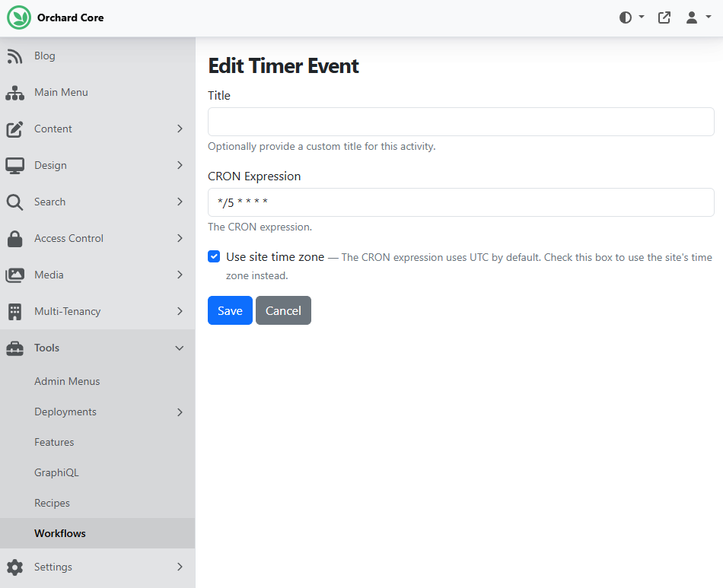
Task: Click the Settings menu label
Action: point(53,567)
